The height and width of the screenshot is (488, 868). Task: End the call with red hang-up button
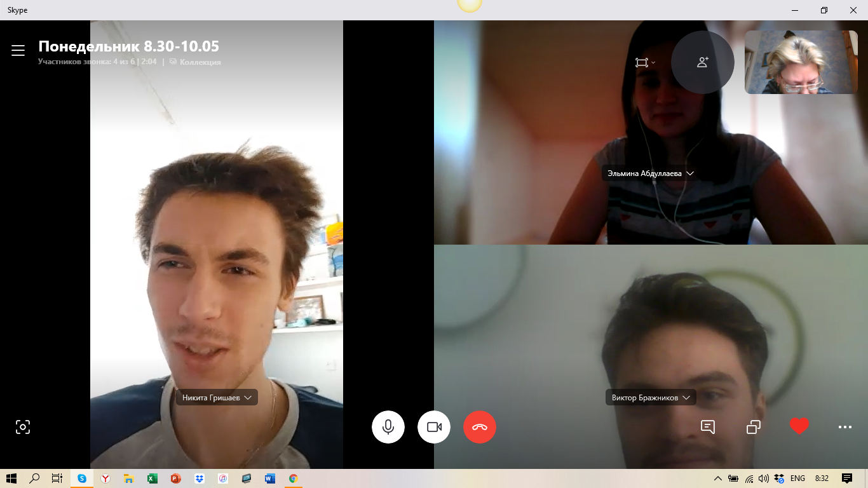[480, 427]
